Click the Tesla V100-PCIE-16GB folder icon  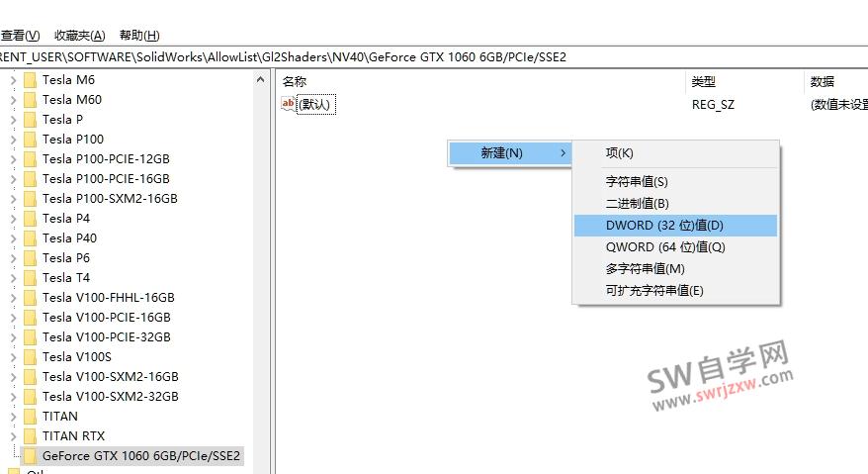[31, 318]
